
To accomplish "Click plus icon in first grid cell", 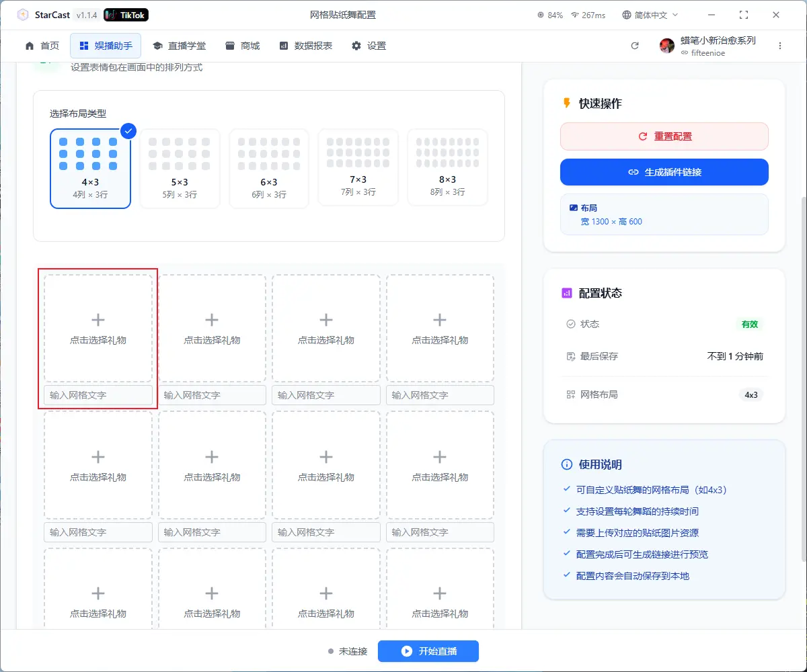I will coord(98,320).
